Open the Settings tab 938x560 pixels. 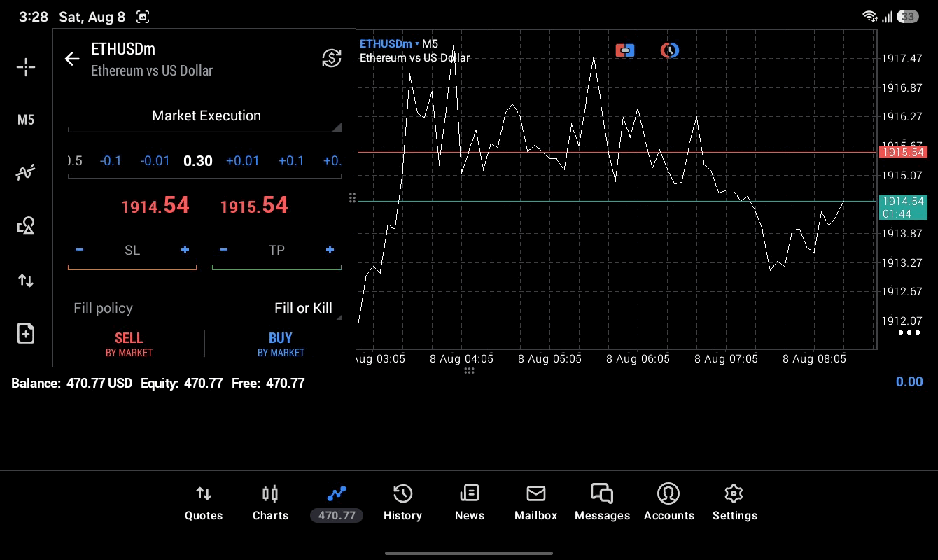pos(734,503)
